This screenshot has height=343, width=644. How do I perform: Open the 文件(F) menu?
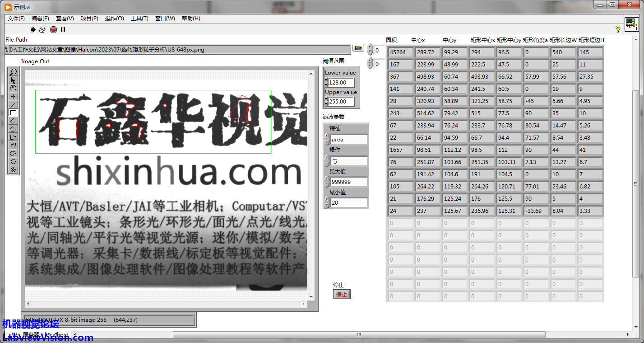[16, 19]
